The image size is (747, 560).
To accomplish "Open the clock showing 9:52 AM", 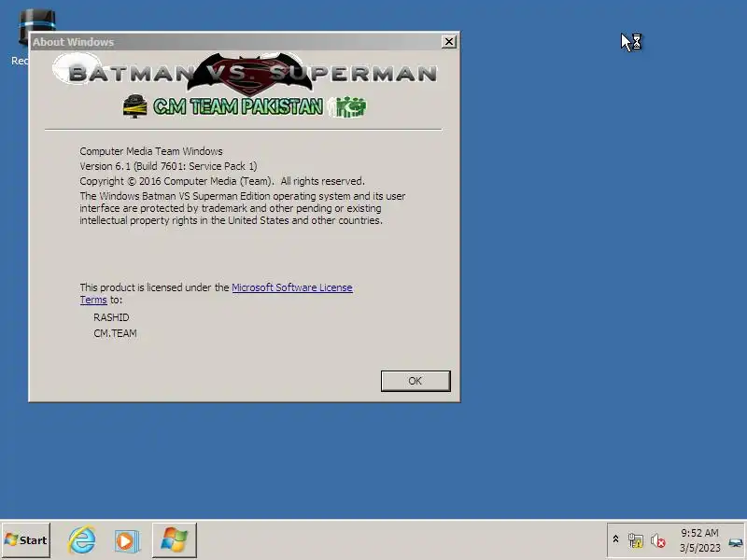I will (699, 533).
